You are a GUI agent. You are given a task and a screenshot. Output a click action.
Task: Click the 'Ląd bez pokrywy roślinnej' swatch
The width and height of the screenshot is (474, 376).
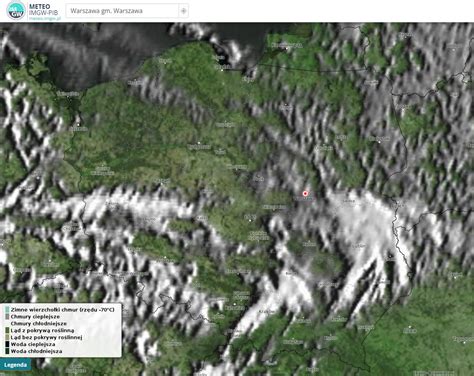coord(7,337)
